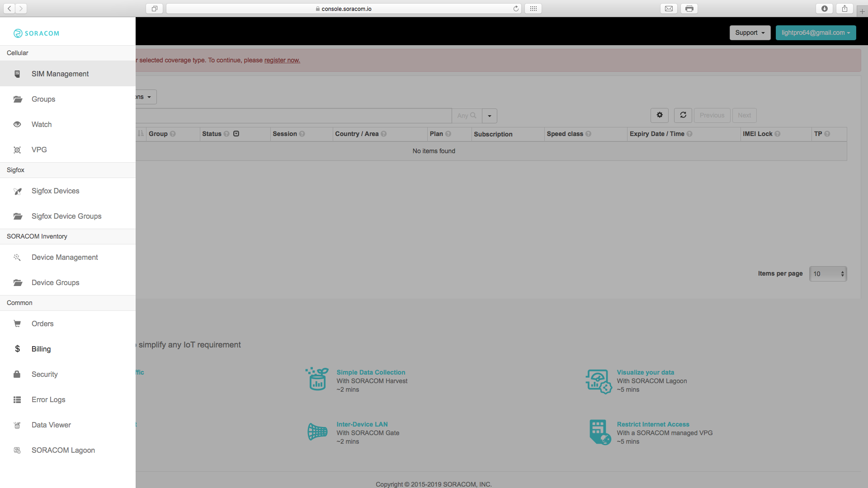The width and height of the screenshot is (868, 488).
Task: Click the Safari address bar
Action: [344, 9]
